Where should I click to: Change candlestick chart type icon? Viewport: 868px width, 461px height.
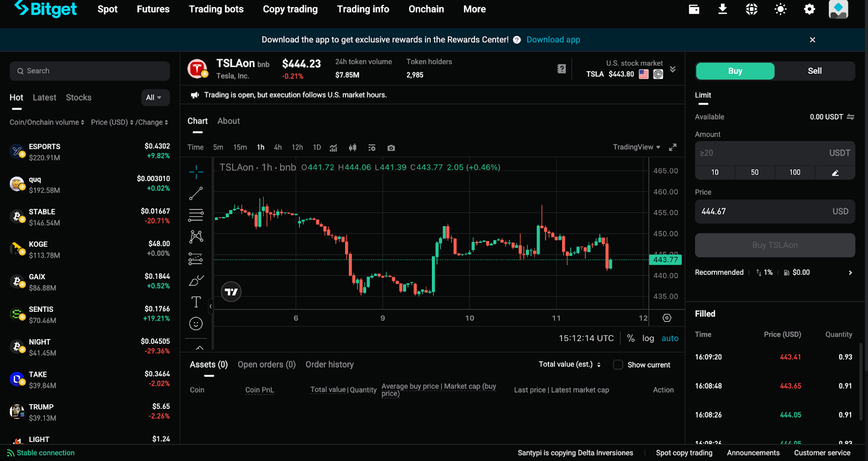tap(353, 148)
